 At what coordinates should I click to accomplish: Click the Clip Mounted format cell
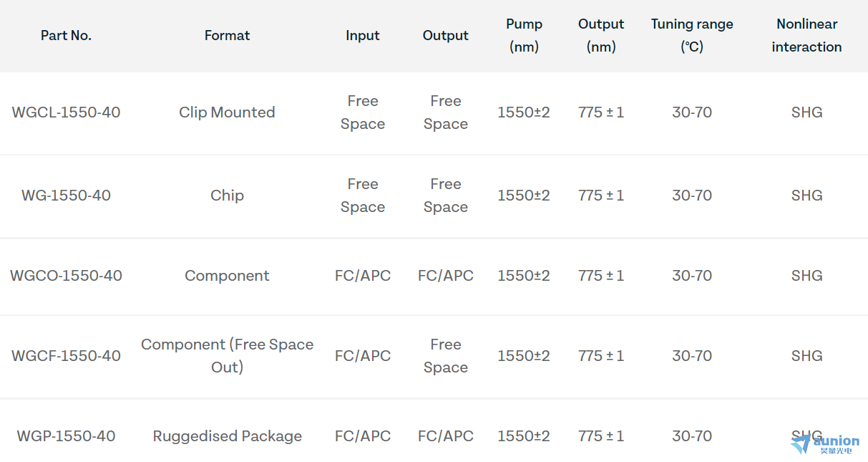click(227, 112)
